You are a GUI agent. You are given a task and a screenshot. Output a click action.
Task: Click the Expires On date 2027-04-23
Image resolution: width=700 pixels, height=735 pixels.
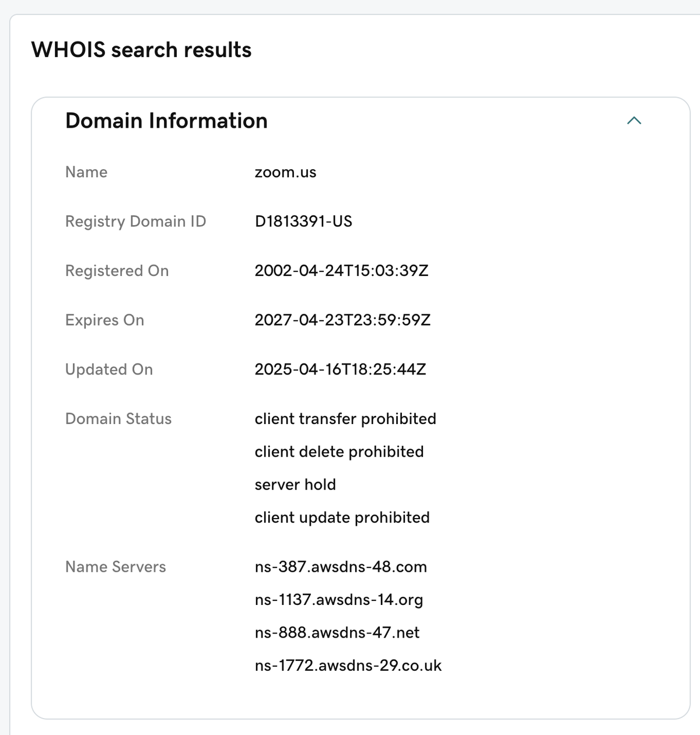344,320
